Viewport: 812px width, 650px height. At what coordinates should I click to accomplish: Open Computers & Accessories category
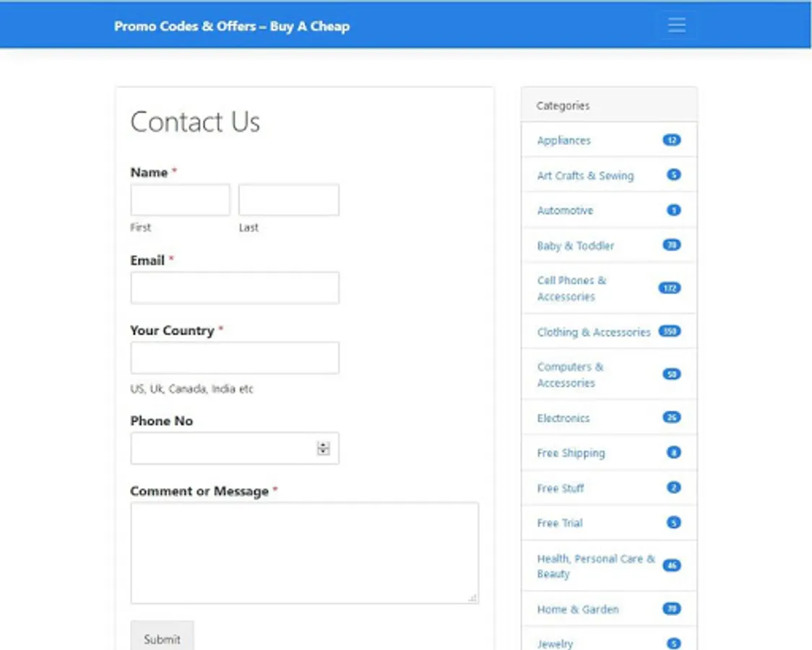(x=570, y=375)
